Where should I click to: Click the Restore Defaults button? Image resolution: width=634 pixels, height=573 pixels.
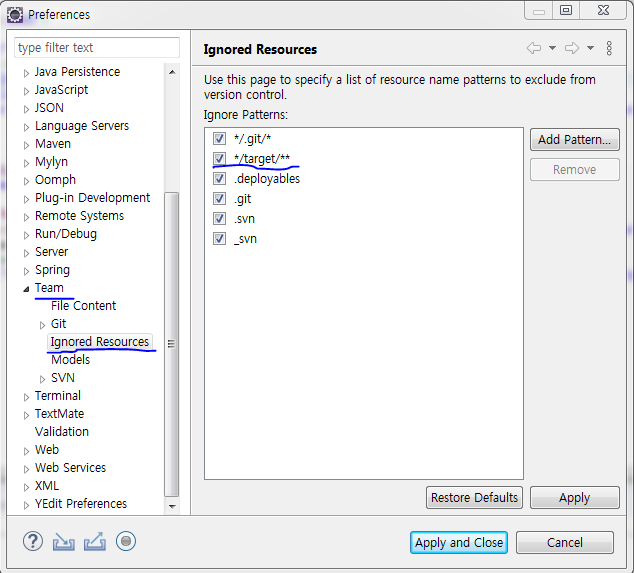(x=474, y=497)
